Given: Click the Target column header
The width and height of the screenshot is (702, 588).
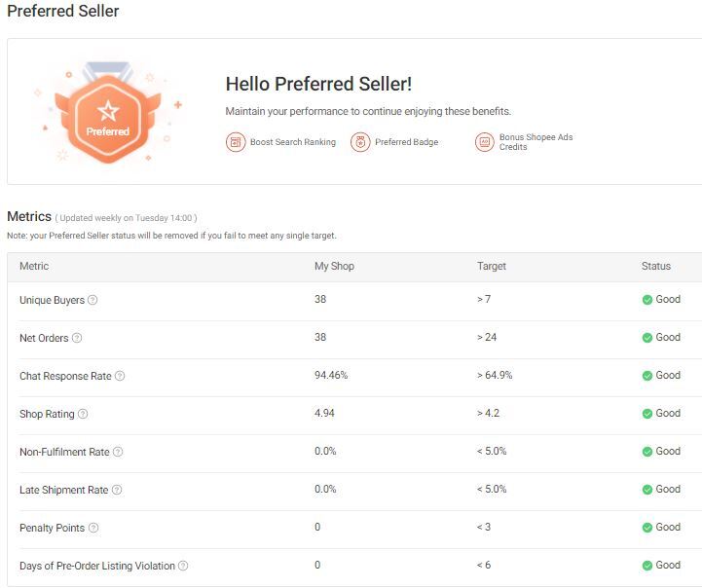Looking at the screenshot, I should coord(492,266).
